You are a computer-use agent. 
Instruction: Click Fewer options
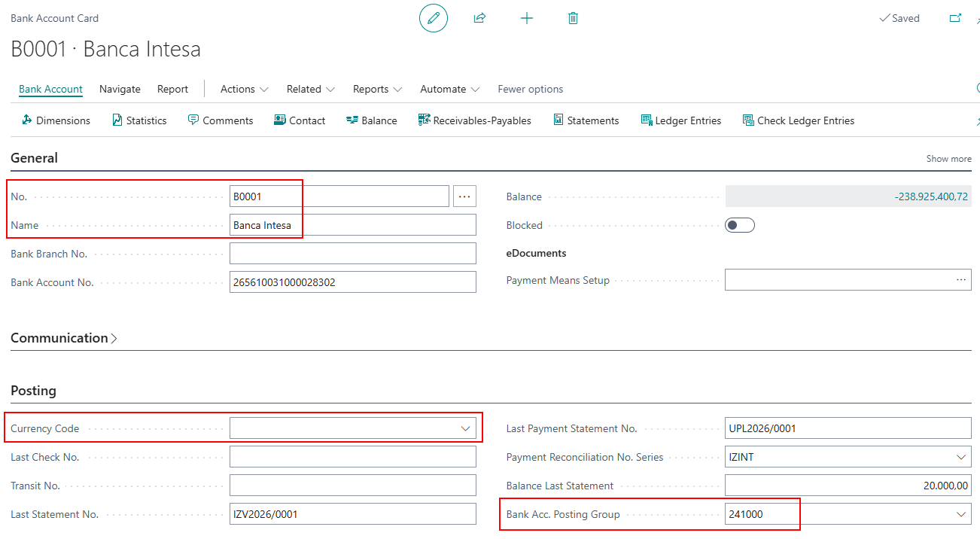(530, 89)
